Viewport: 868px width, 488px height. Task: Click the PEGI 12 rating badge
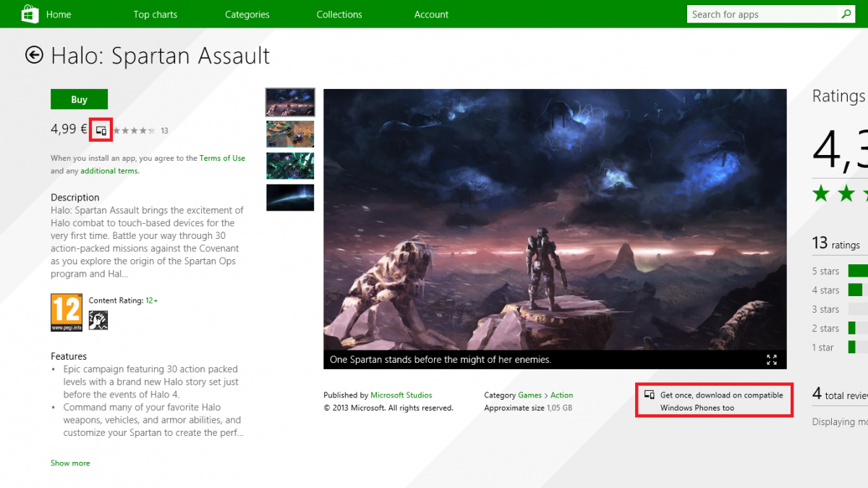[67, 312]
